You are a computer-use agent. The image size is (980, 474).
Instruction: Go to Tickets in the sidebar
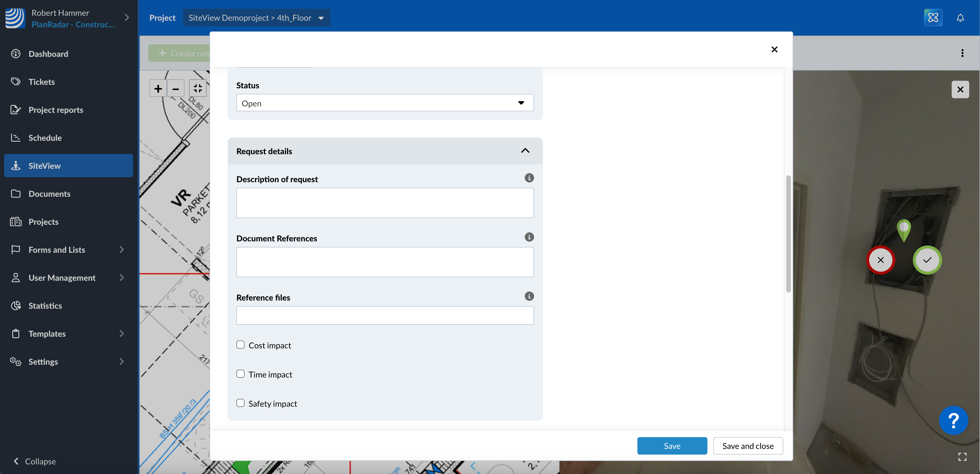point(41,82)
